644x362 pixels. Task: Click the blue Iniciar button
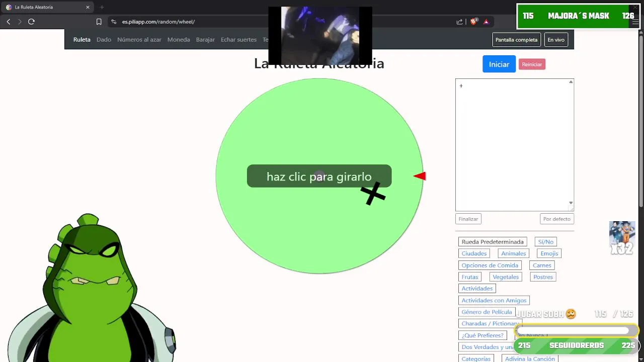pyautogui.click(x=499, y=64)
